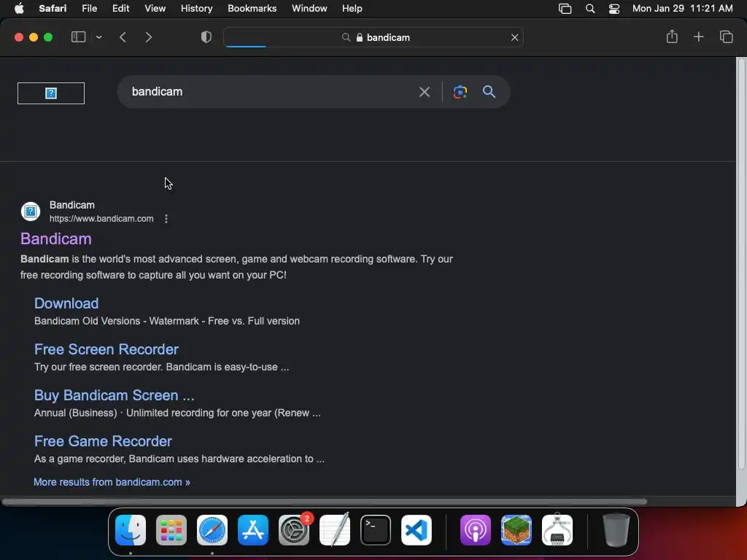The height and width of the screenshot is (560, 747).
Task: Open the privacy report shield icon
Action: point(206,37)
